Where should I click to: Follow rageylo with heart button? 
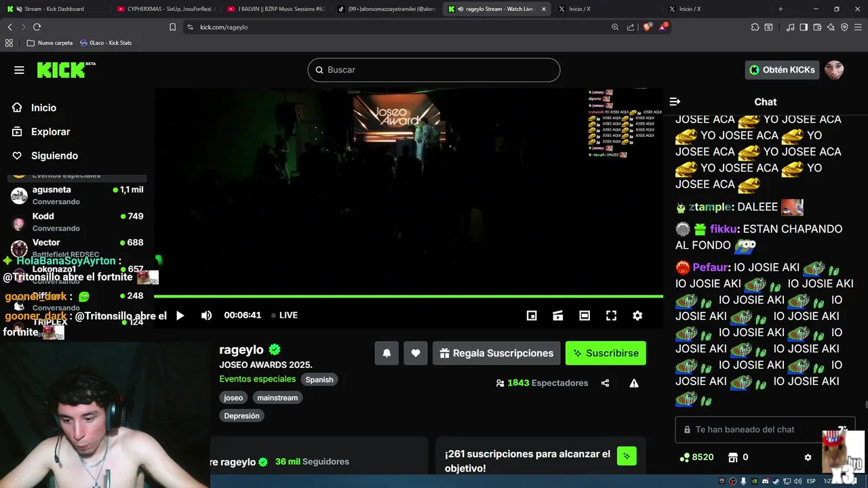[416, 353]
